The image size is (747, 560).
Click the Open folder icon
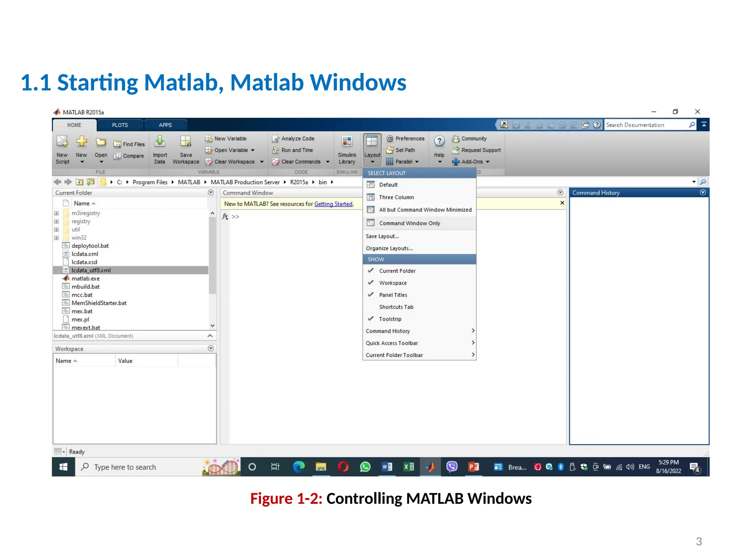(x=101, y=142)
